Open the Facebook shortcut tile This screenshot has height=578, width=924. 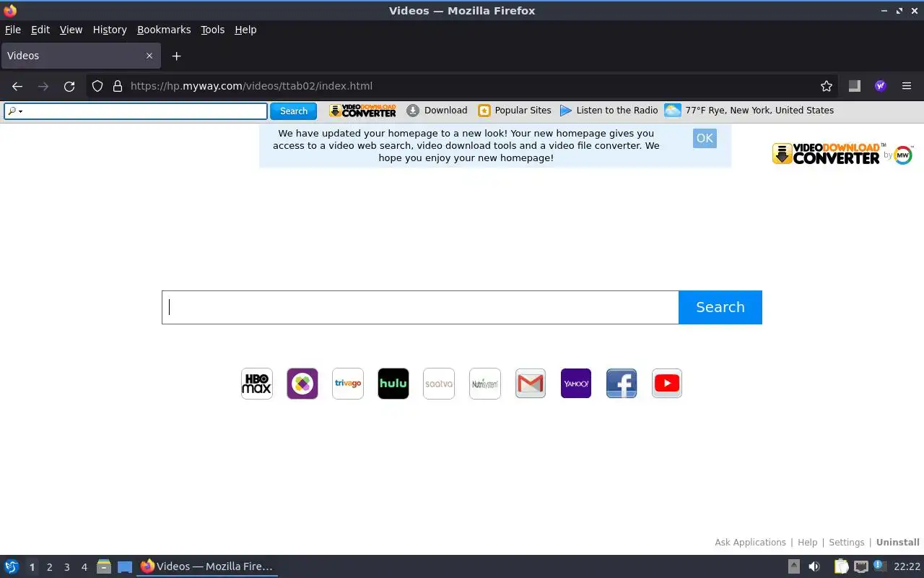(x=622, y=384)
